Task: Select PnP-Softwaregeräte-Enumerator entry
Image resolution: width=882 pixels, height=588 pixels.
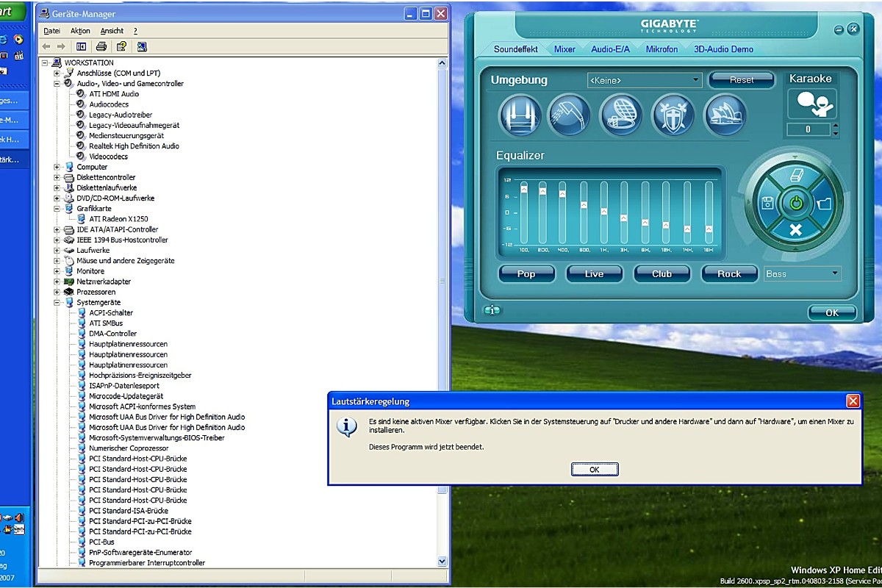Action: click(140, 553)
